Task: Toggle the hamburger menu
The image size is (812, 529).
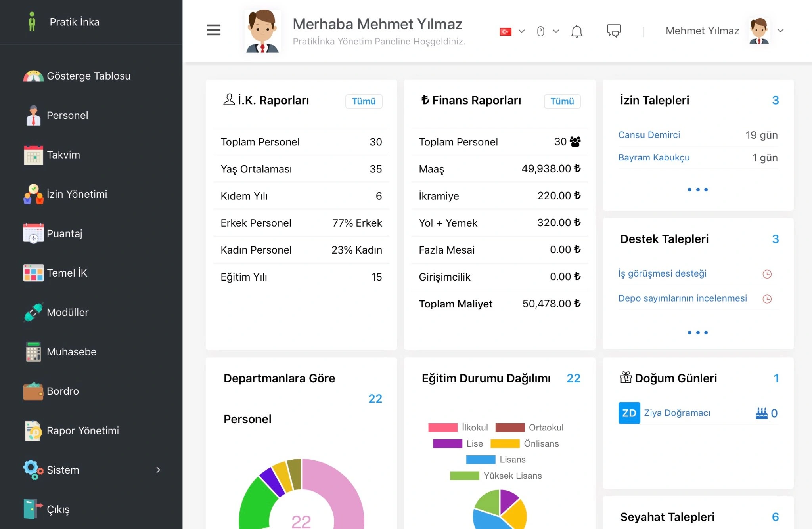Action: point(213,30)
